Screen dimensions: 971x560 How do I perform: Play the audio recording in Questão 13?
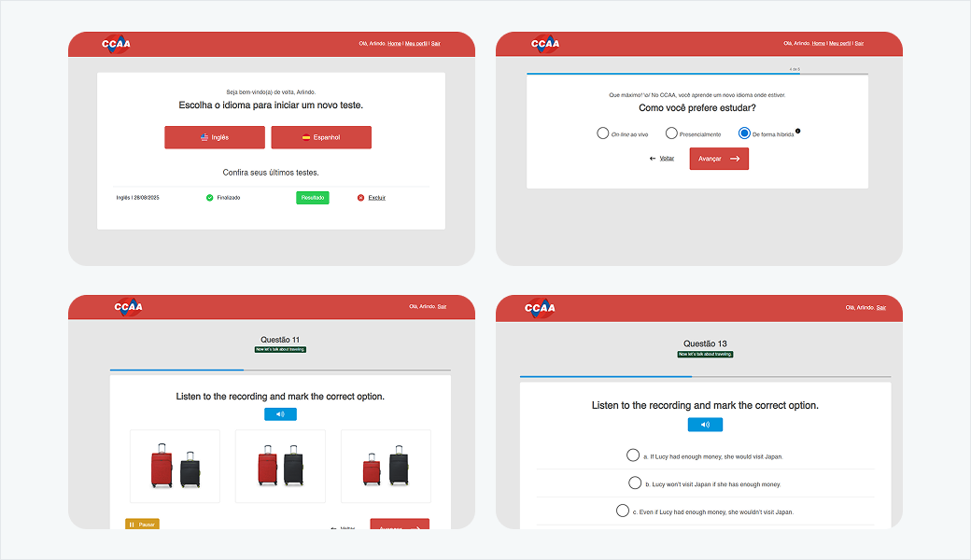point(705,425)
